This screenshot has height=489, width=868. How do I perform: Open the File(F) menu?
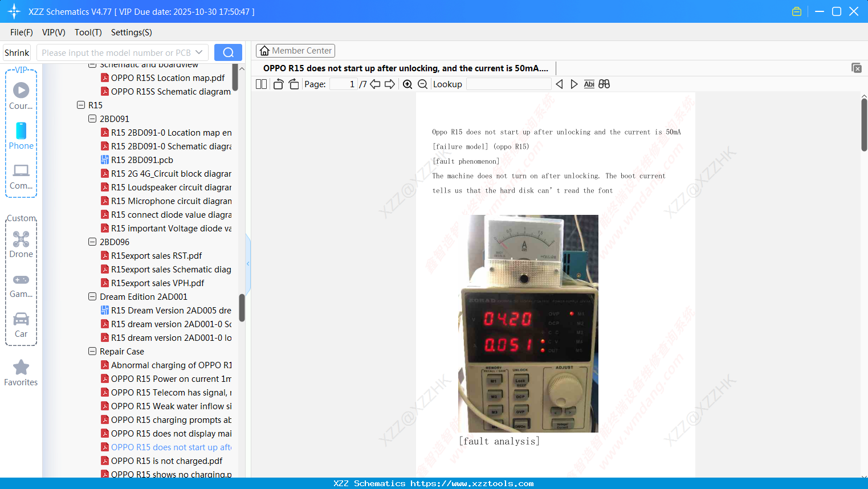tap(22, 32)
